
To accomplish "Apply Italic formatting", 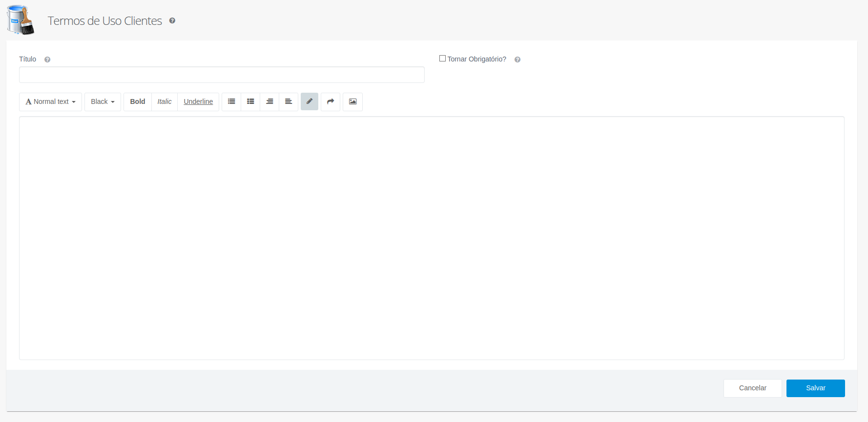I will pos(165,101).
